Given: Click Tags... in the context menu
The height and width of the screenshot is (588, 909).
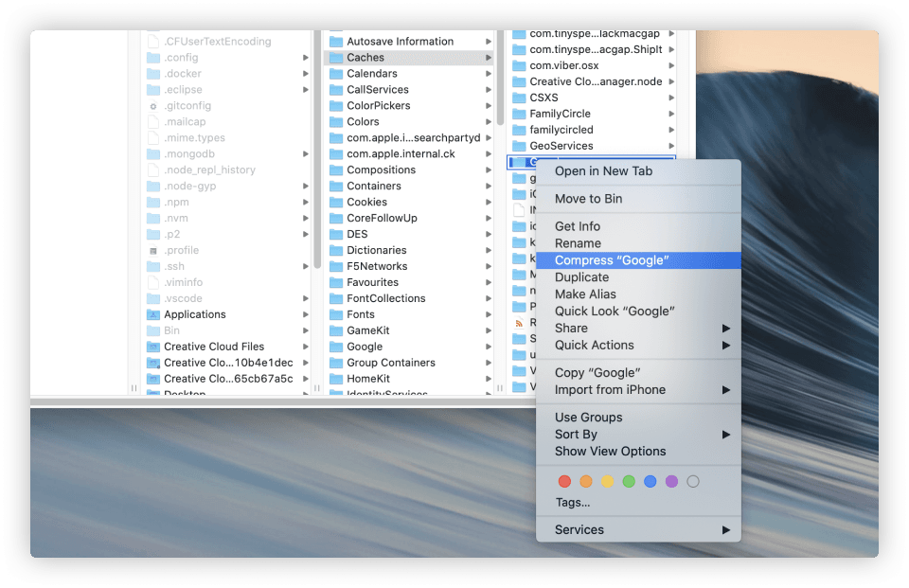Looking at the screenshot, I should pos(573,503).
